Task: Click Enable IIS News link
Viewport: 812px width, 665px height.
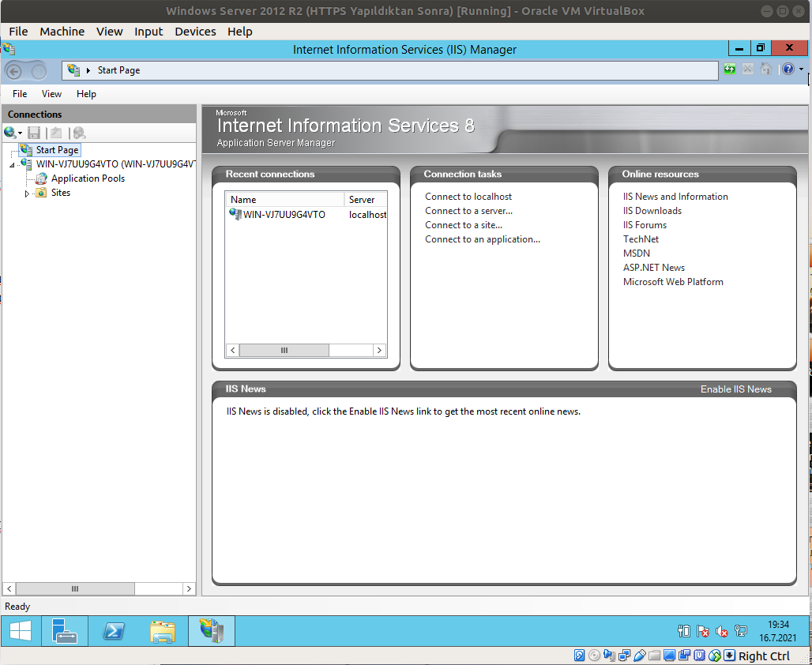Action: pyautogui.click(x=736, y=389)
